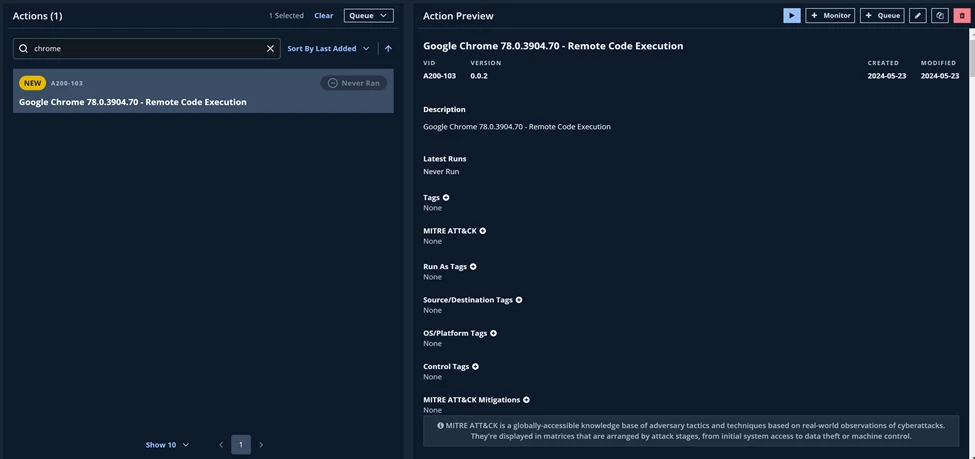Click the Clear selection link
This screenshot has width=975, height=459.
(323, 16)
